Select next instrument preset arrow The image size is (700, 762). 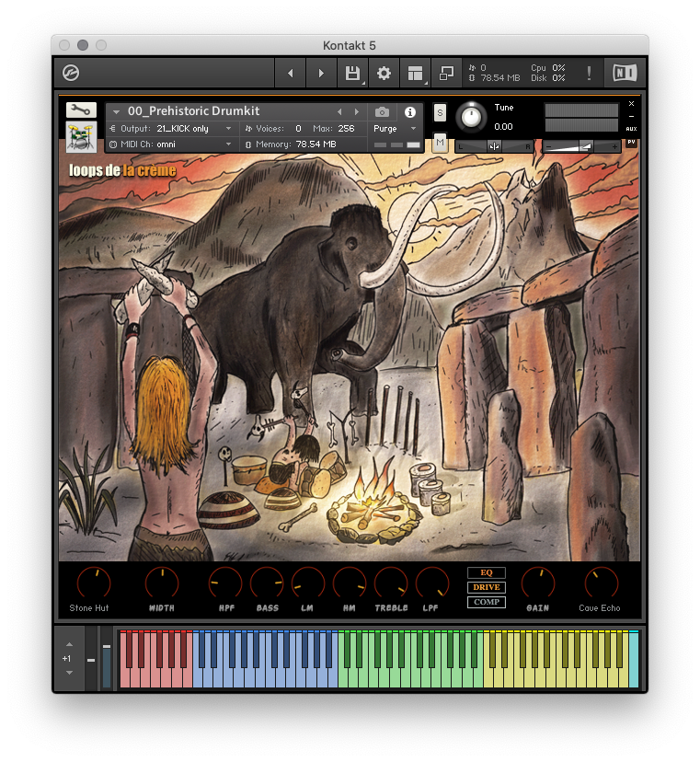(357, 111)
